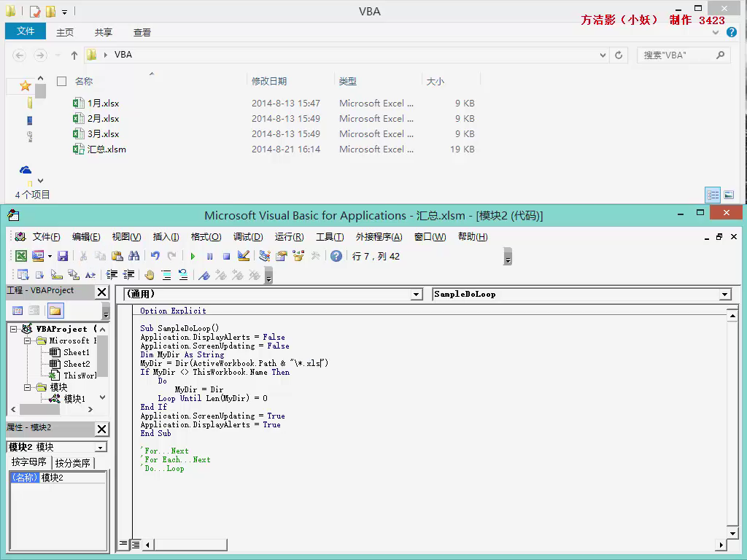Go up one folder level in Explorer

74,55
